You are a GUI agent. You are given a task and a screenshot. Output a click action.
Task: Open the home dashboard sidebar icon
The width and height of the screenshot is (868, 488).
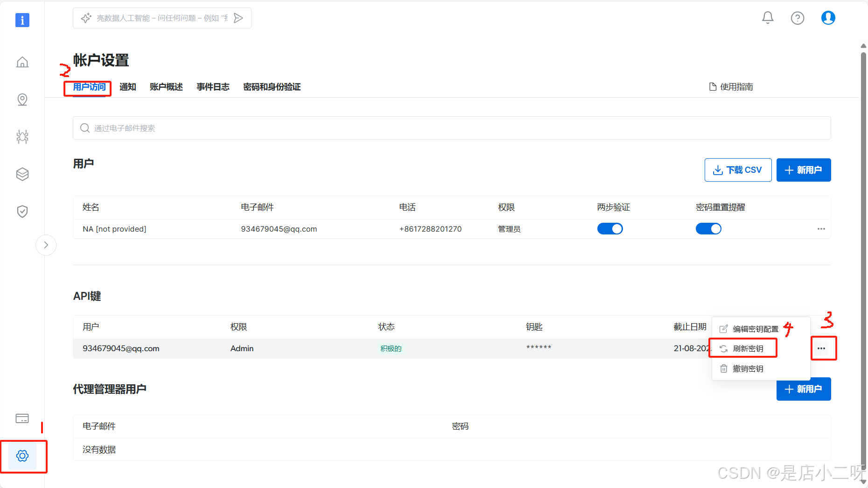pos(22,62)
